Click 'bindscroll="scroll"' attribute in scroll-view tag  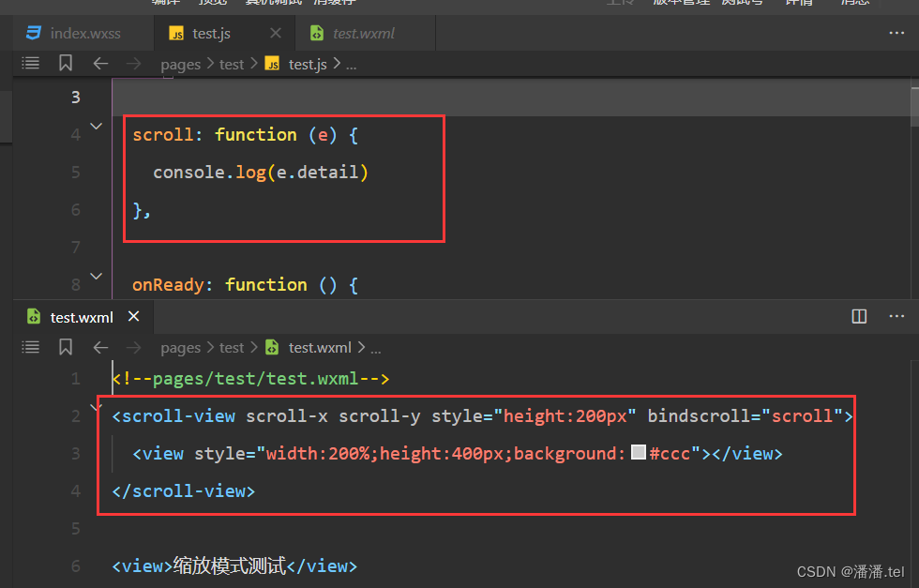[745, 416]
